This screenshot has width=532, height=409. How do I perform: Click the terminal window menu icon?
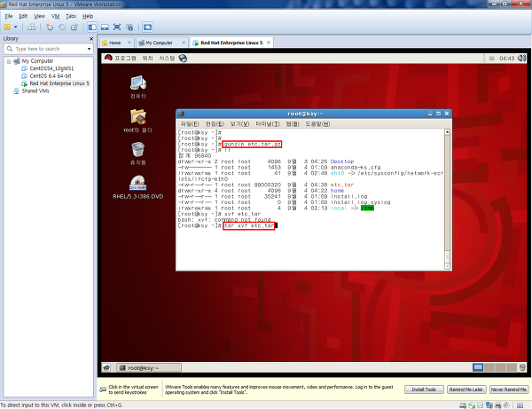(181, 114)
